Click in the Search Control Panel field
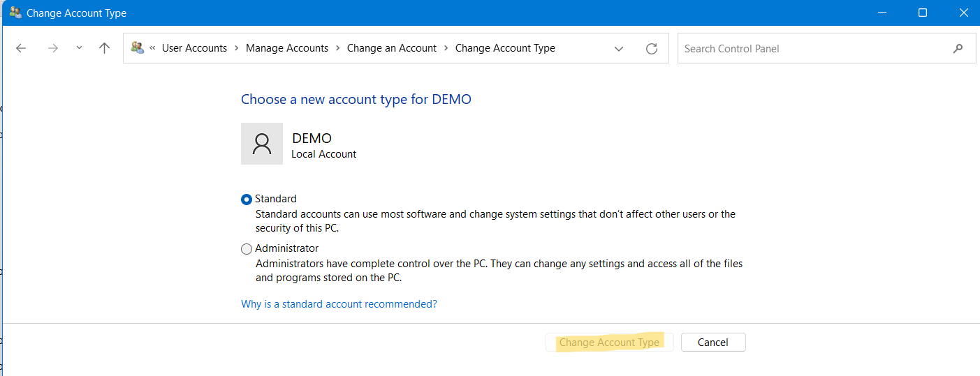Image resolution: width=980 pixels, height=376 pixels. click(810, 48)
